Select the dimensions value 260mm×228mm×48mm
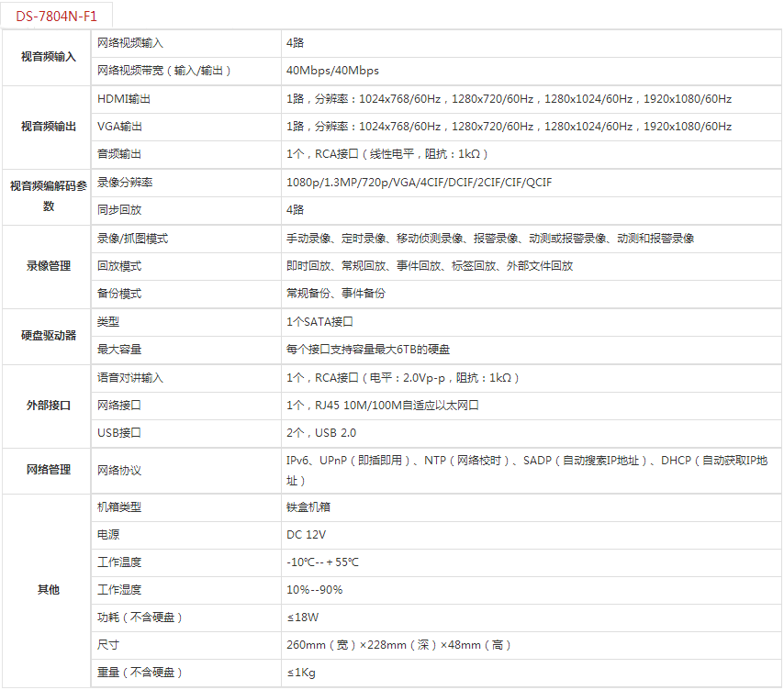Screen dimensions: 784x690 (x=399, y=645)
